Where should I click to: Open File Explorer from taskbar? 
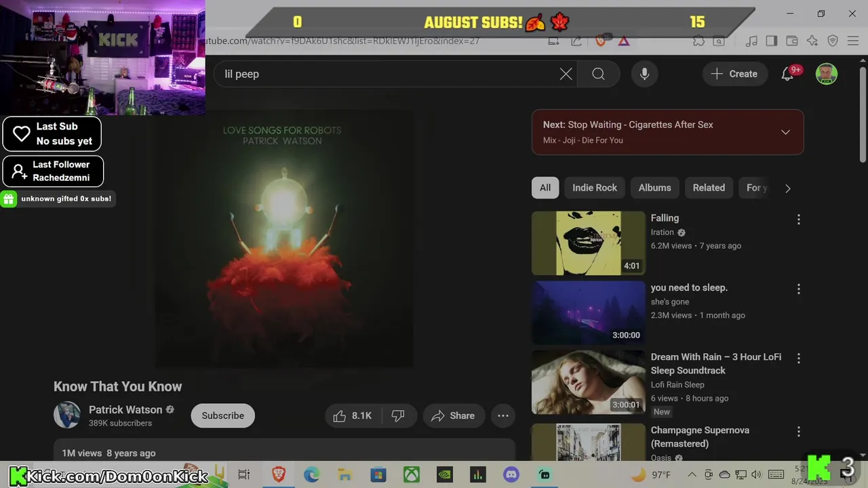click(x=344, y=474)
